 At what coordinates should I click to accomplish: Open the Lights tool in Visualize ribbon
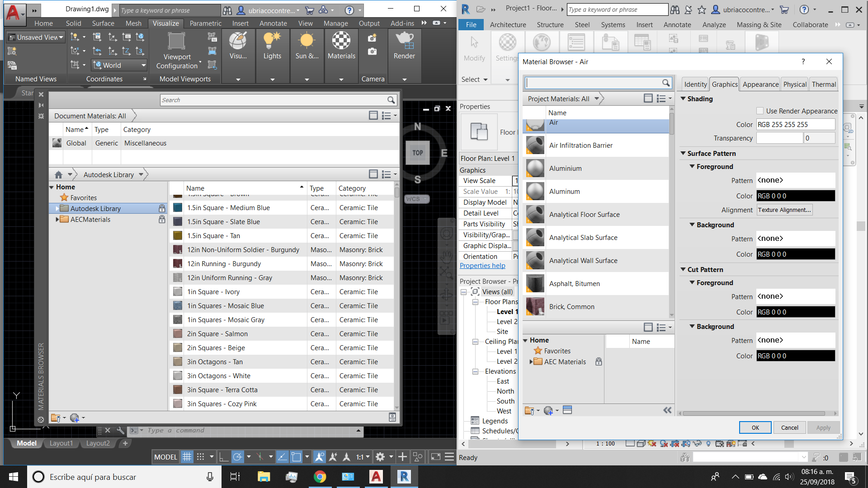(x=272, y=46)
